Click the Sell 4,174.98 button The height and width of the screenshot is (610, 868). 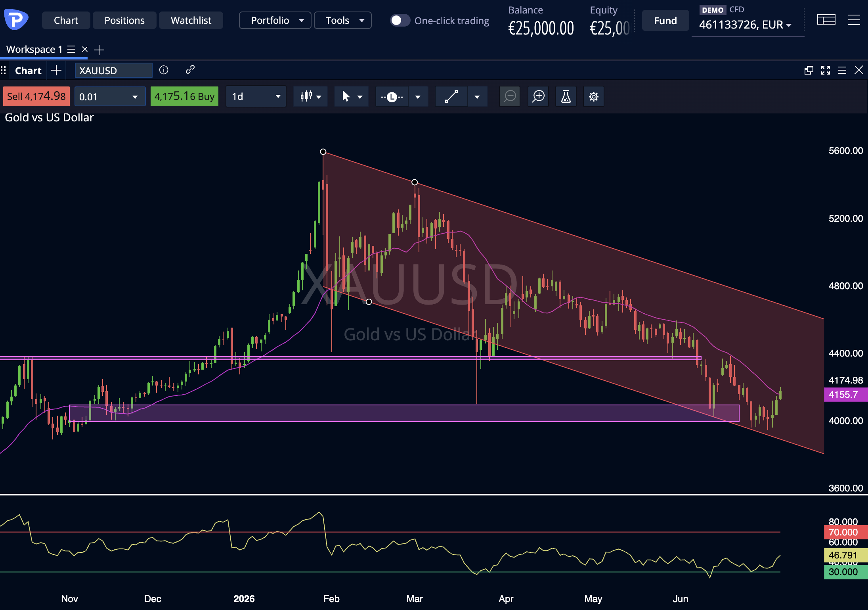pyautogui.click(x=36, y=96)
